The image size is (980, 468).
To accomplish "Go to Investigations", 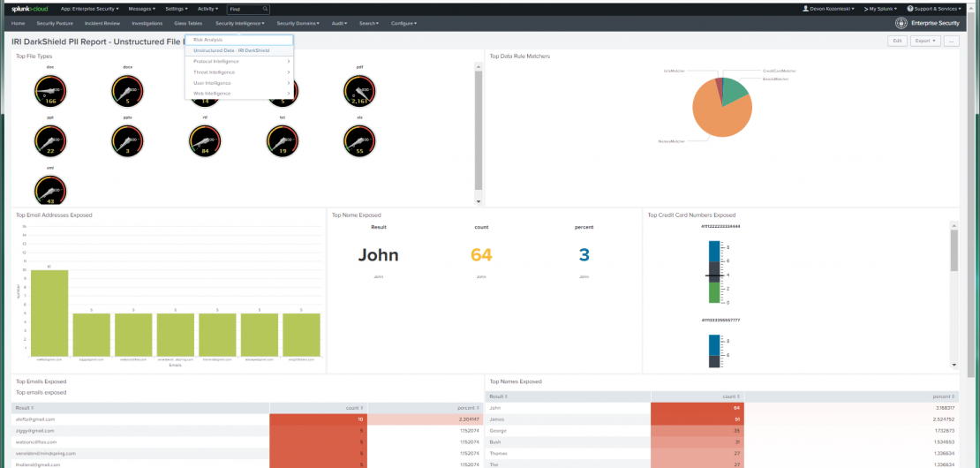I will tap(147, 23).
